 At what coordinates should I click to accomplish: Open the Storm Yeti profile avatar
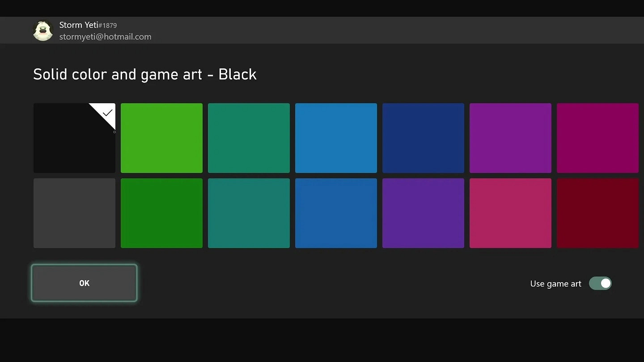pyautogui.click(x=42, y=30)
